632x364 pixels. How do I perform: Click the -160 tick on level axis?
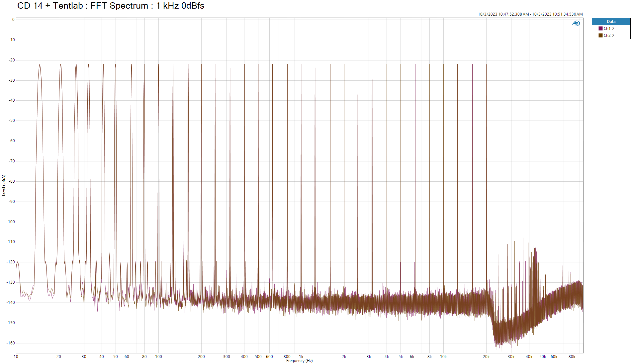click(x=11, y=343)
